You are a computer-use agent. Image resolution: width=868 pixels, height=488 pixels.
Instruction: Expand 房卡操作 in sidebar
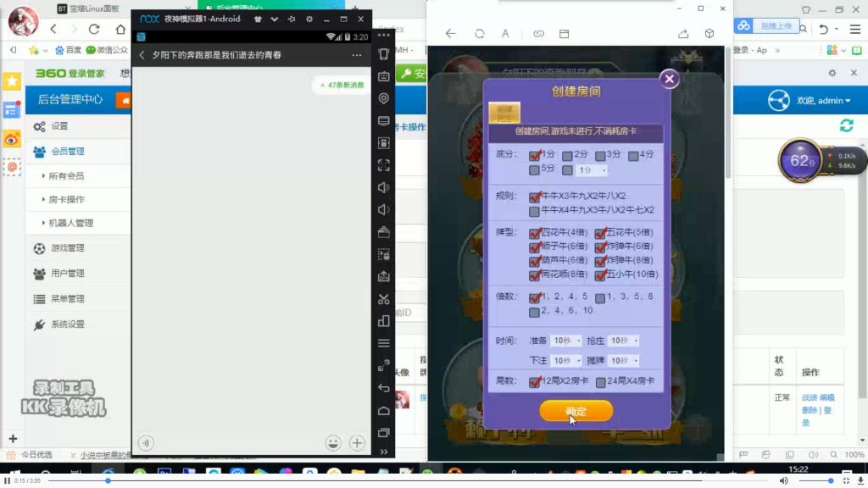coord(66,199)
